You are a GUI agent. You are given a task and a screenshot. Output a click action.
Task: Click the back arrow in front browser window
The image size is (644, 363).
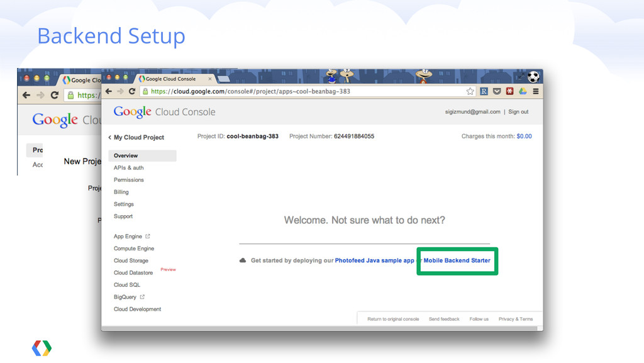(109, 91)
